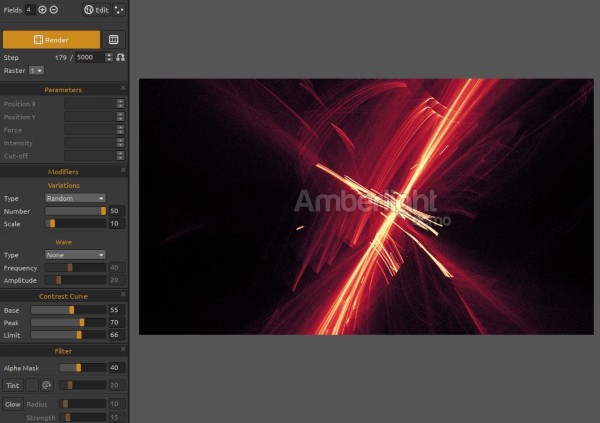Adjust the Variations Number slider

click(x=75, y=211)
